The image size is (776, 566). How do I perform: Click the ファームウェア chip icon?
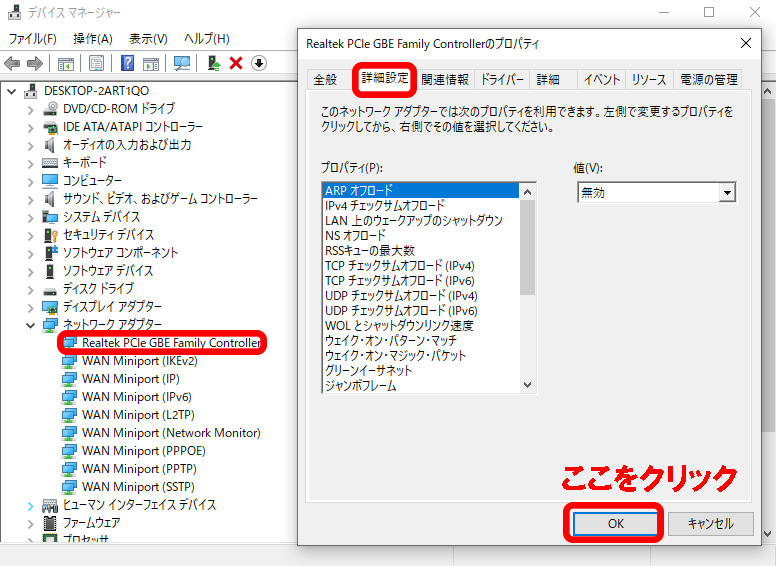tap(50, 523)
